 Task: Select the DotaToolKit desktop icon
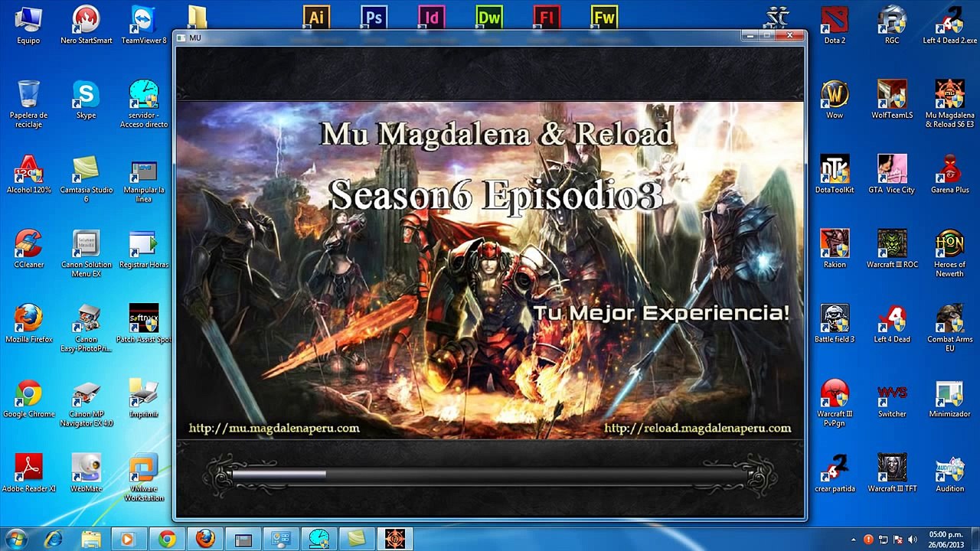pyautogui.click(x=835, y=174)
